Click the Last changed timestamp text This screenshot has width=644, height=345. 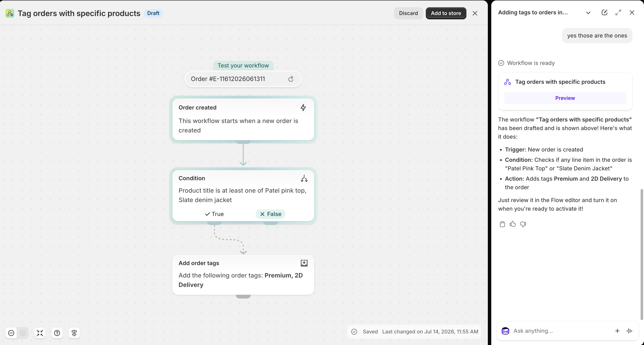pyautogui.click(x=430, y=331)
